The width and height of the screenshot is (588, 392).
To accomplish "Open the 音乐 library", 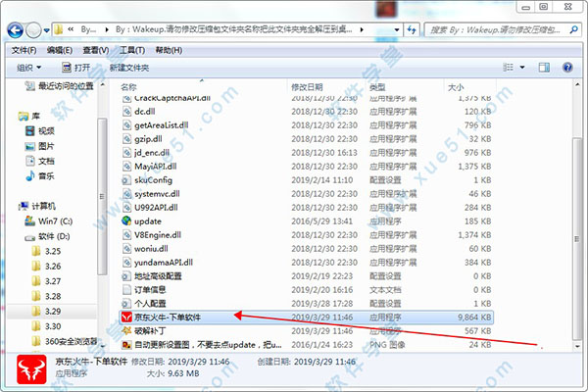I will (x=40, y=176).
